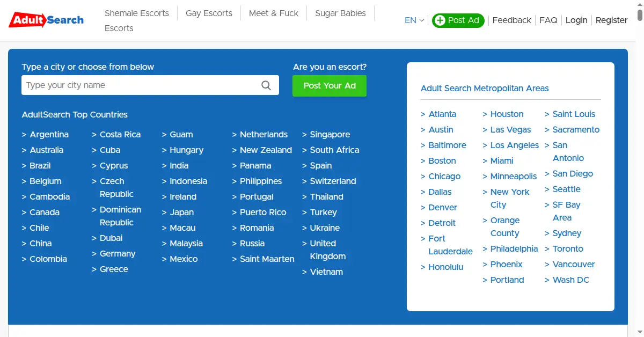Screen dimensions: 644x337
Task: Choose Japan in the country list
Action: pos(181,213)
